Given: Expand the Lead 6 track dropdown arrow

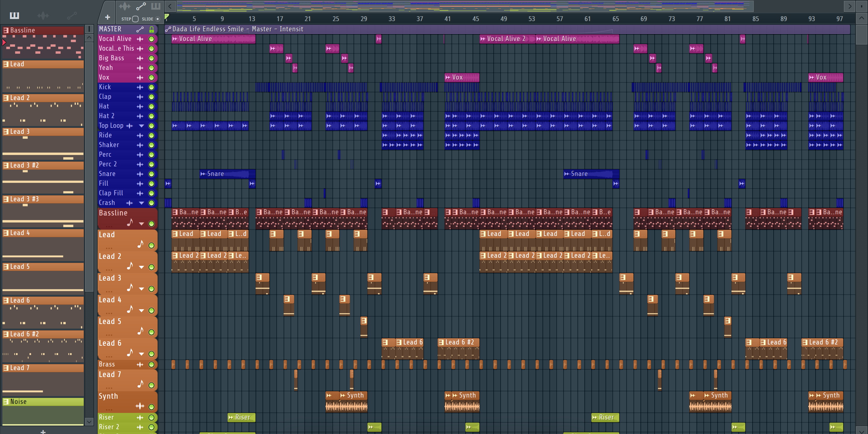Looking at the screenshot, I should tap(142, 354).
